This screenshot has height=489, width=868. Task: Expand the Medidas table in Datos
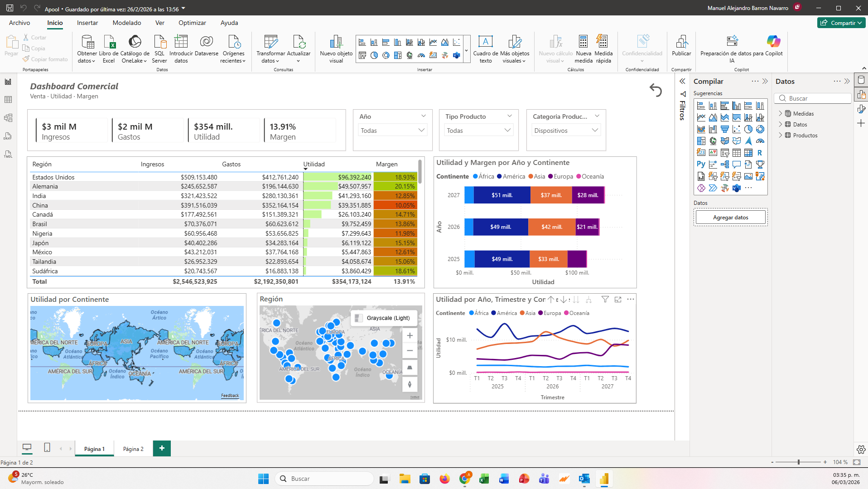click(781, 114)
